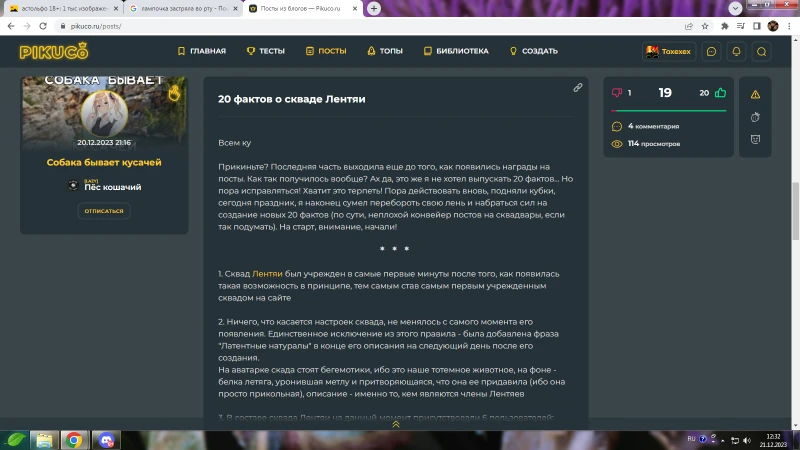800x450 pixels.
Task: Go to ГЛАВНАЯ in the site menu
Action: pos(202,51)
